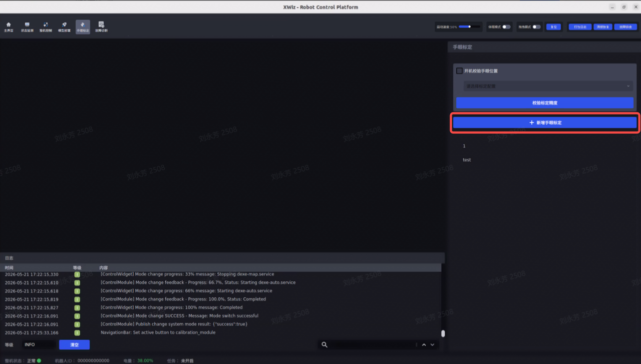Click timestamp 2026-05-21 17:22:15,819

pyautogui.click(x=32, y=299)
